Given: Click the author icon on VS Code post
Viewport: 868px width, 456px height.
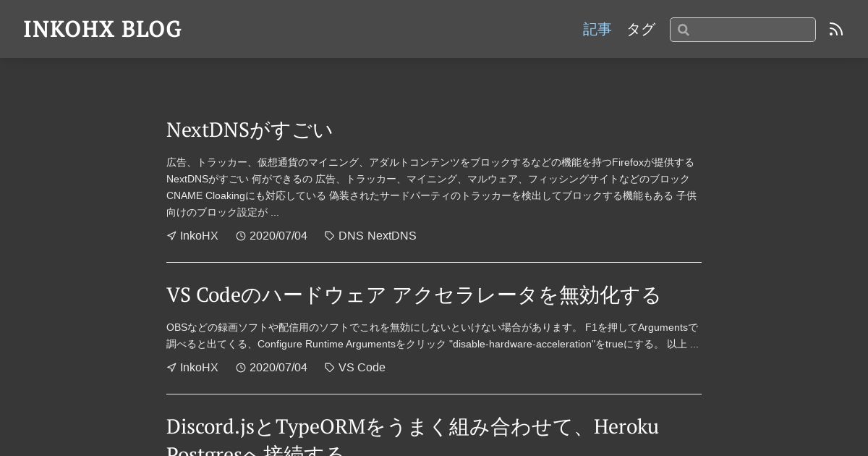Looking at the screenshot, I should (171, 367).
